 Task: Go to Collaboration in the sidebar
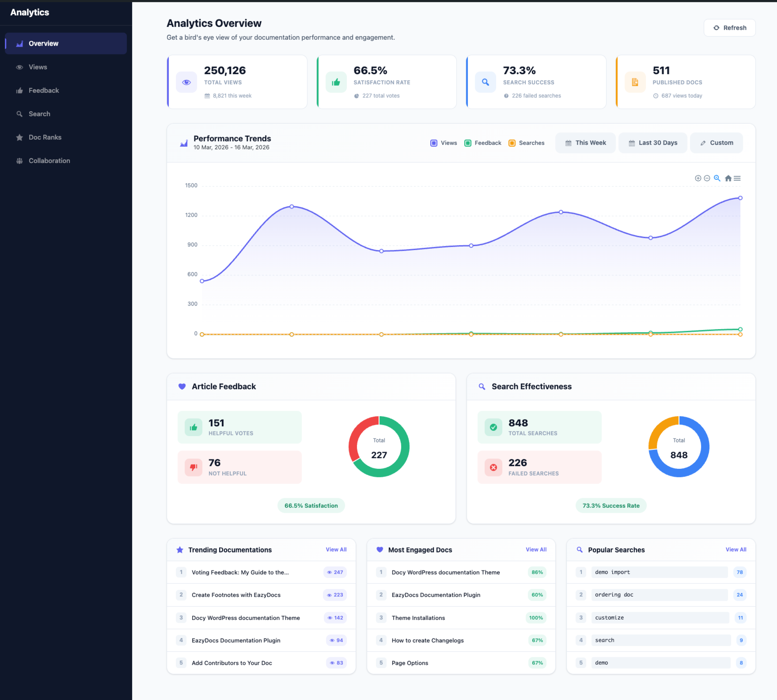[x=49, y=161]
